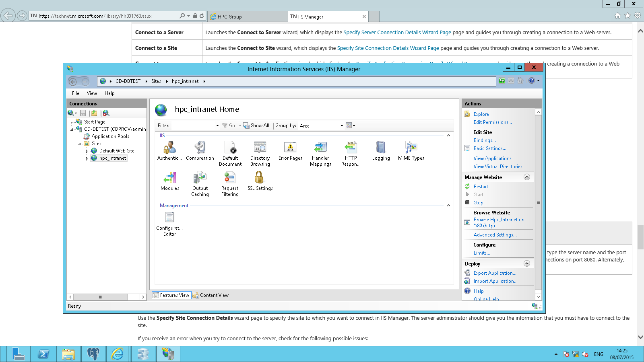The height and width of the screenshot is (362, 644).
Task: Open the Error Pages feature icon
Action: tap(290, 151)
